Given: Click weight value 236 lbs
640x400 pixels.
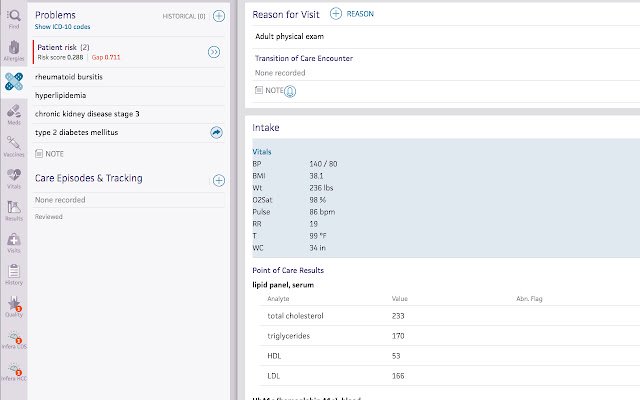Looking at the screenshot, I should click(x=321, y=188).
